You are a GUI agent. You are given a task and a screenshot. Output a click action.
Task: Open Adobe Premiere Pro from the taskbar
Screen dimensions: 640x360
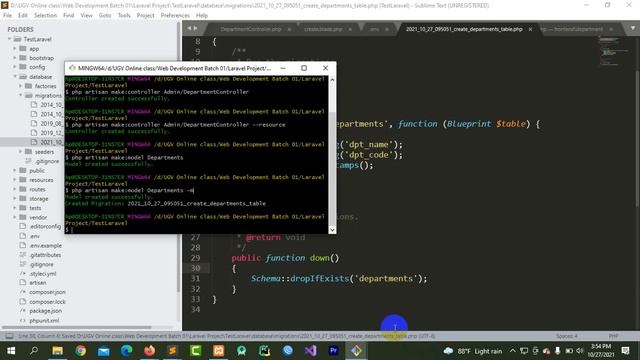click(333, 351)
